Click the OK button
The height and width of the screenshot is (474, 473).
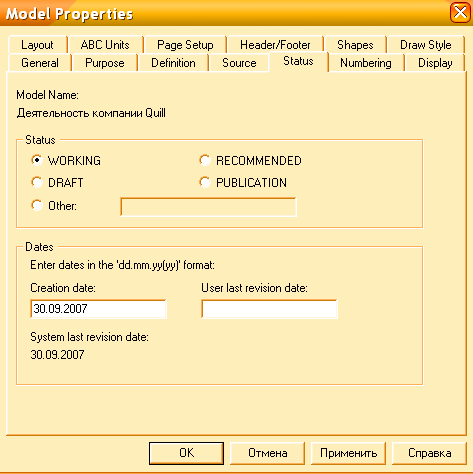point(186,453)
